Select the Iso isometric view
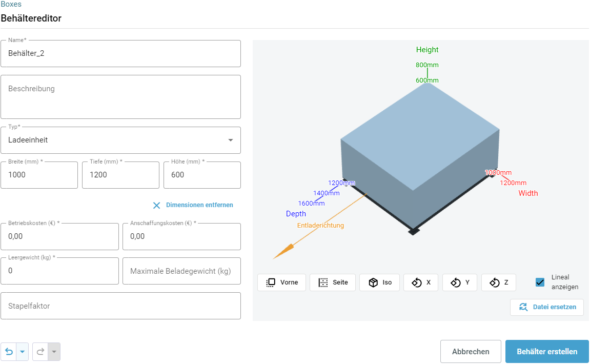The width and height of the screenshot is (590, 364). [x=379, y=282]
